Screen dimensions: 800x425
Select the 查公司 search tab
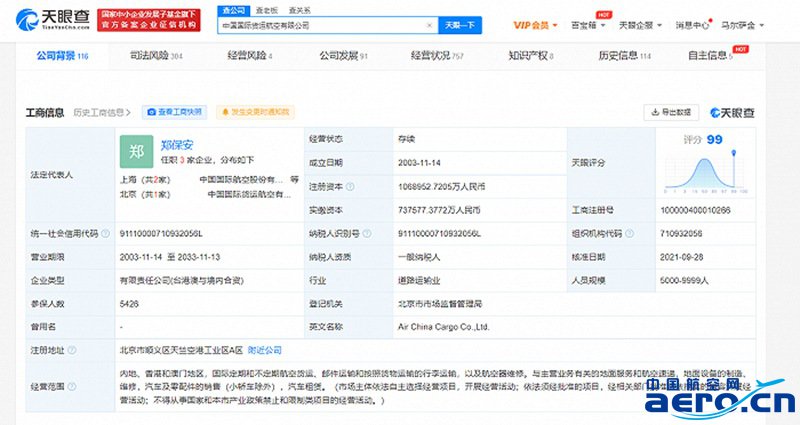234,10
